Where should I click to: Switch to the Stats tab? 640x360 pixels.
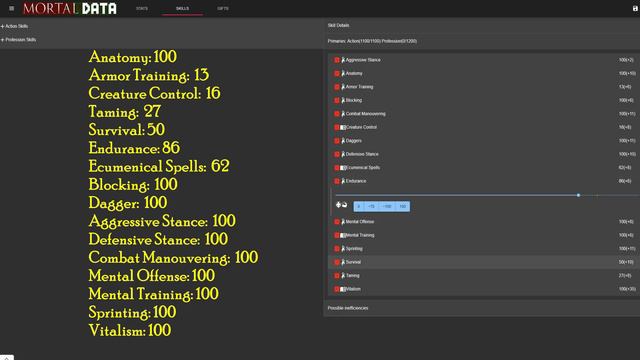coord(142,8)
